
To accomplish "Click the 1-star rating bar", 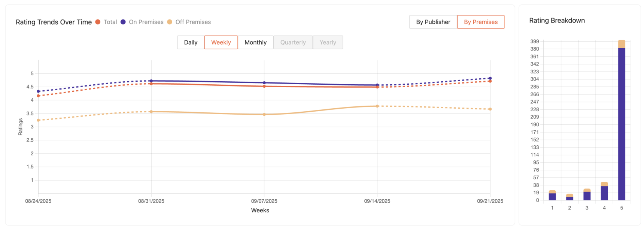I will tap(552, 196).
